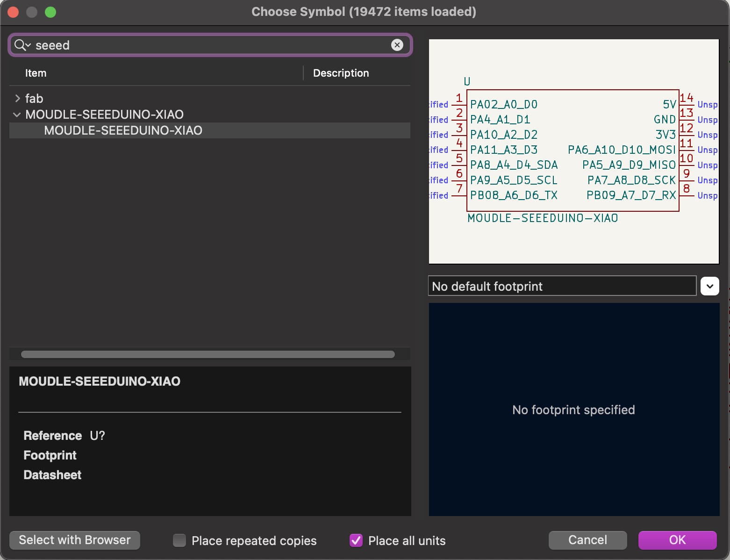This screenshot has width=730, height=560.
Task: Clear the search field text
Action: tap(397, 45)
